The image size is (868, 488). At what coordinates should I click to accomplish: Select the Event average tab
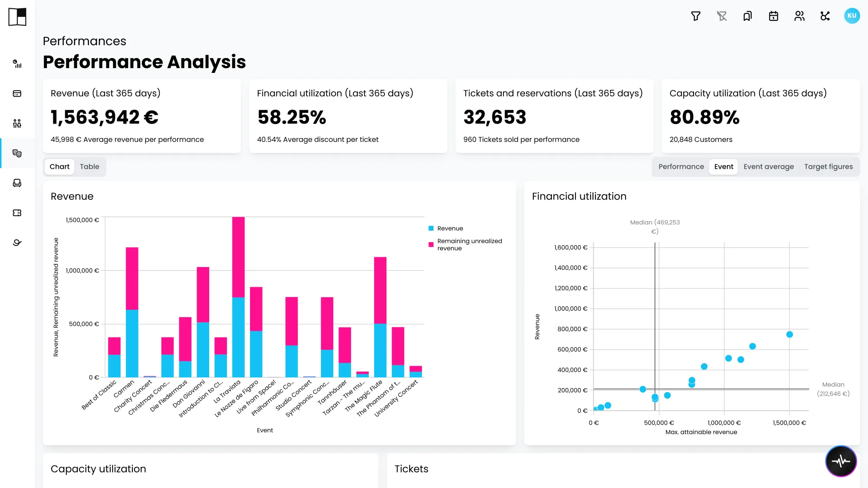tap(769, 167)
